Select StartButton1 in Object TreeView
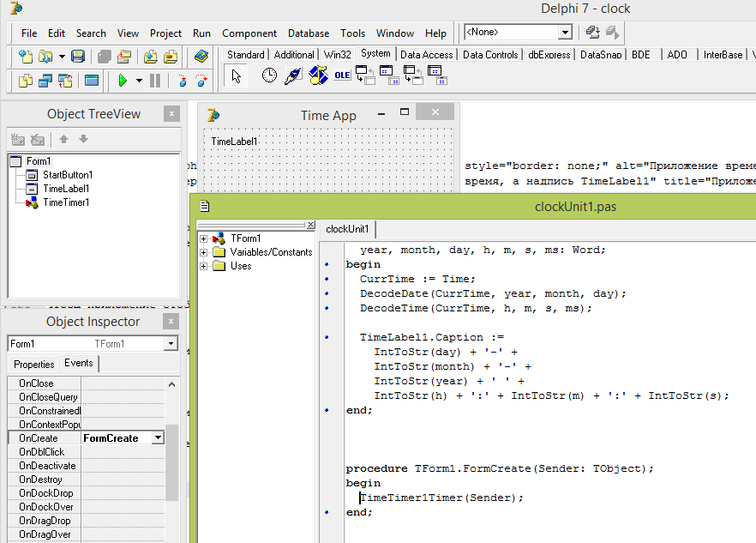The image size is (756, 543). [68, 175]
